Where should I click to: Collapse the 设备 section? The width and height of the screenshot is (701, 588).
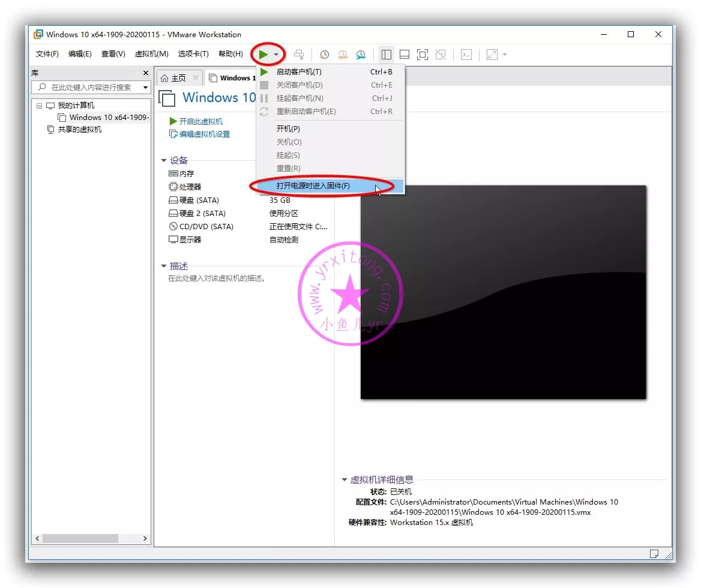click(x=164, y=161)
